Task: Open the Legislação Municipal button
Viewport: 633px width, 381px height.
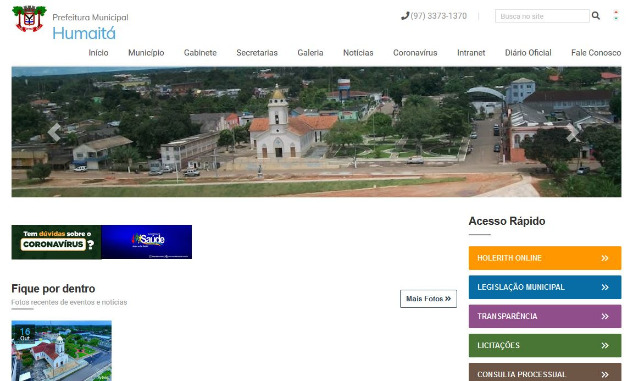Action: (545, 287)
